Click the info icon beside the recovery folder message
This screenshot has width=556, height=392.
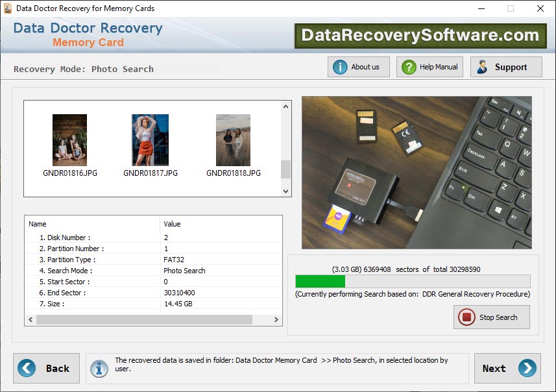click(99, 369)
